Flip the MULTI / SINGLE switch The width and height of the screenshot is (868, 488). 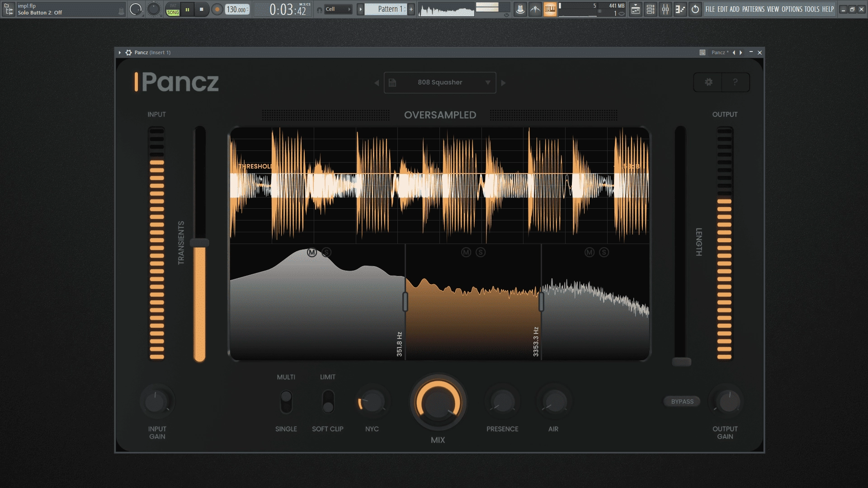point(286,402)
